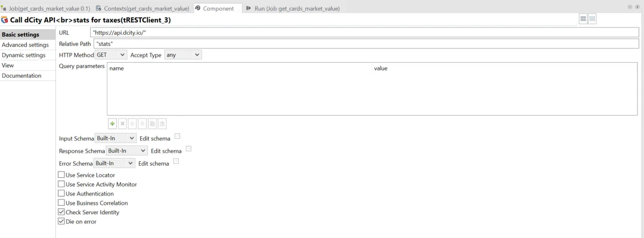Click 'Edit schema' label for Input Schema
644x238 pixels.
155,139
